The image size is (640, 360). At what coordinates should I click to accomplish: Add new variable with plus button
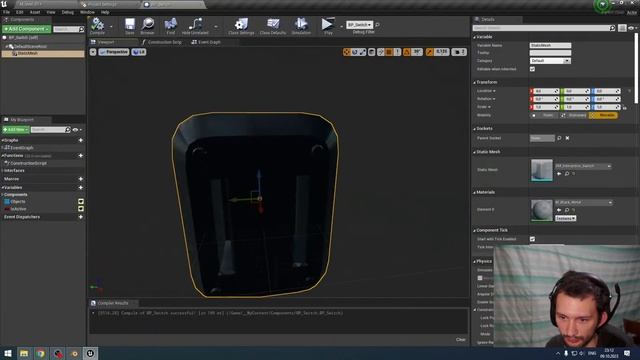[80, 187]
